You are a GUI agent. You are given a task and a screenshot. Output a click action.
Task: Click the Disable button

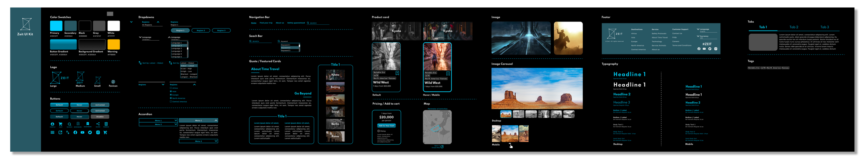[100, 117]
